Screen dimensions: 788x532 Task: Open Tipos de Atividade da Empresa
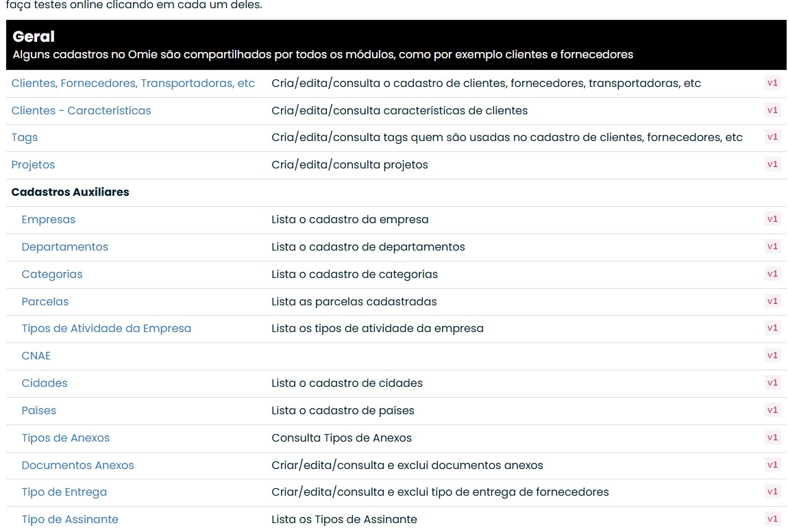(106, 329)
